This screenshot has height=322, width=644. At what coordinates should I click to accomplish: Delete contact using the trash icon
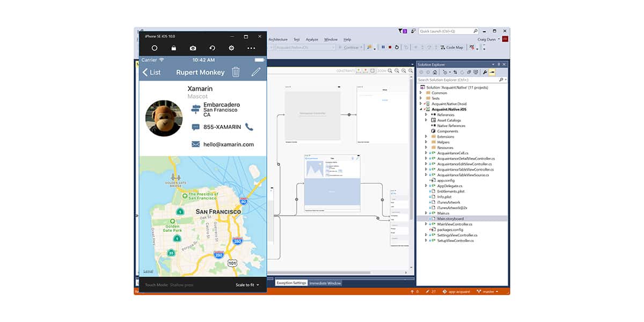point(236,72)
